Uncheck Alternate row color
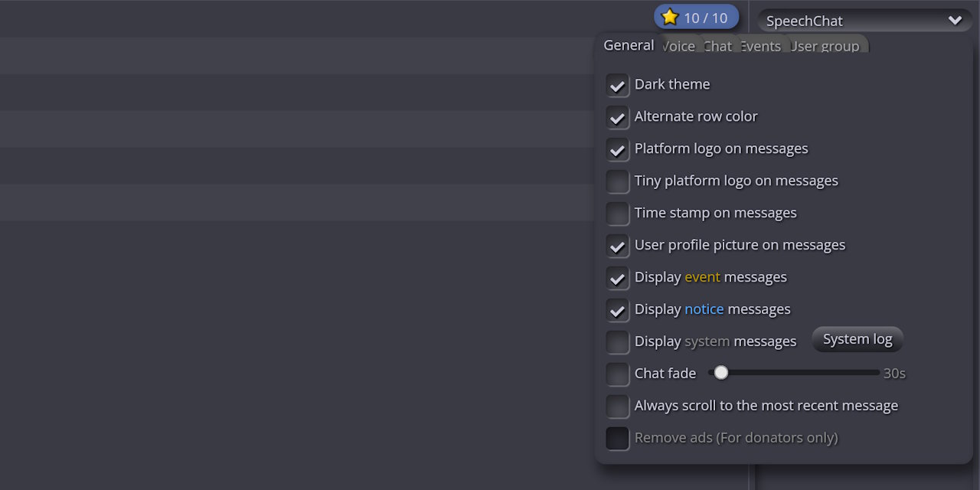 point(618,117)
